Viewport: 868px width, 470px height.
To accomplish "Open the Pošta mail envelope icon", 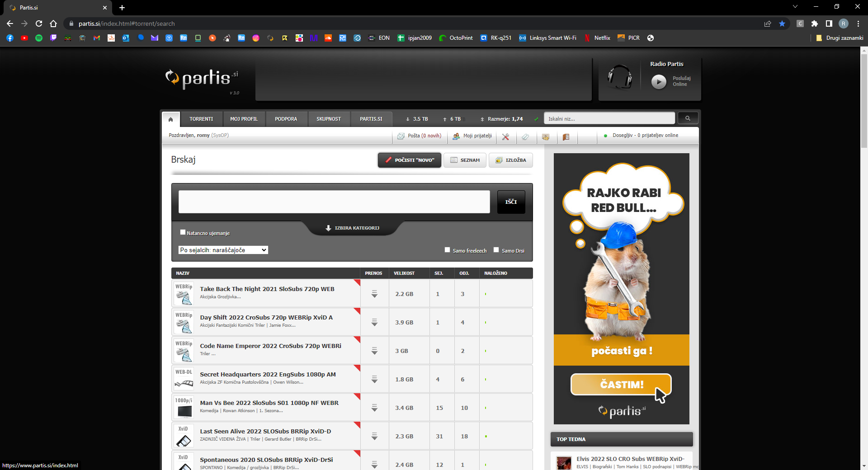I will point(401,136).
